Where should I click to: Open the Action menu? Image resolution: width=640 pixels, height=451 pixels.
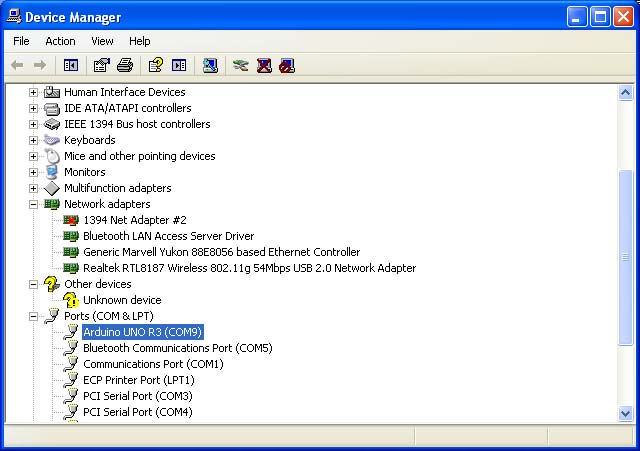pyautogui.click(x=60, y=41)
